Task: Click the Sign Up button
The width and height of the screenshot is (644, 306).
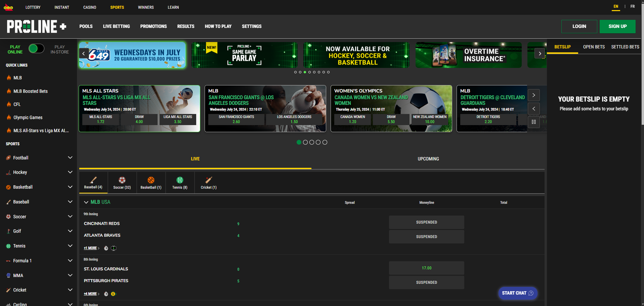Action: click(617, 26)
